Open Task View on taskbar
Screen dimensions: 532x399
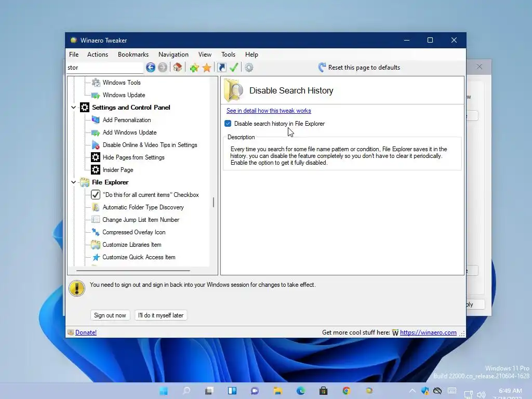pyautogui.click(x=209, y=391)
